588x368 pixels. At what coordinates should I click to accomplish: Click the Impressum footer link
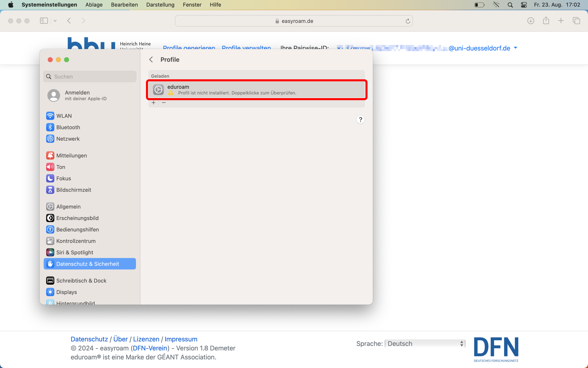[181, 339]
